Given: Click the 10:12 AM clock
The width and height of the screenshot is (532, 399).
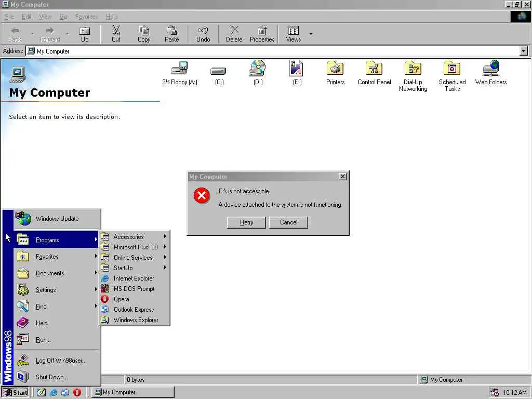Looking at the screenshot, I should pyautogui.click(x=515, y=393).
